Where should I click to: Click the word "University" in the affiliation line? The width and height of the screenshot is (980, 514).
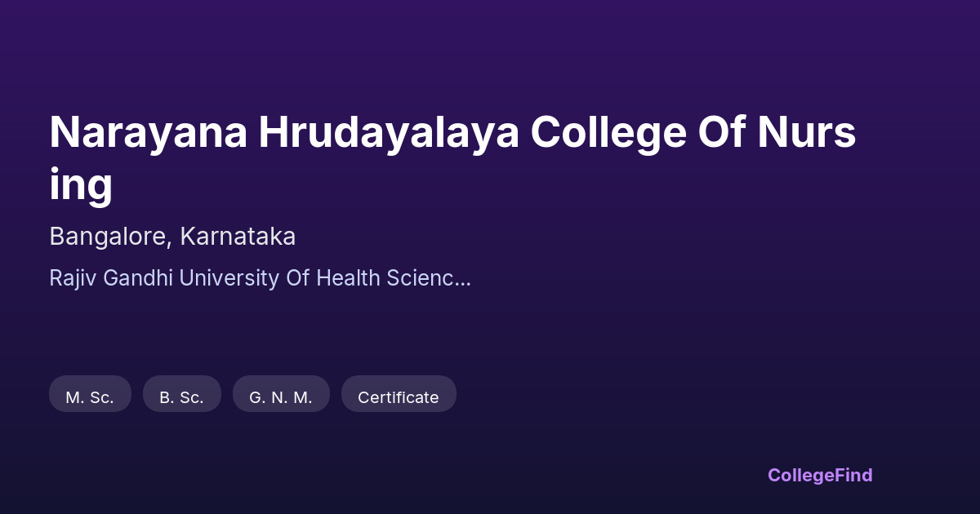229,278
